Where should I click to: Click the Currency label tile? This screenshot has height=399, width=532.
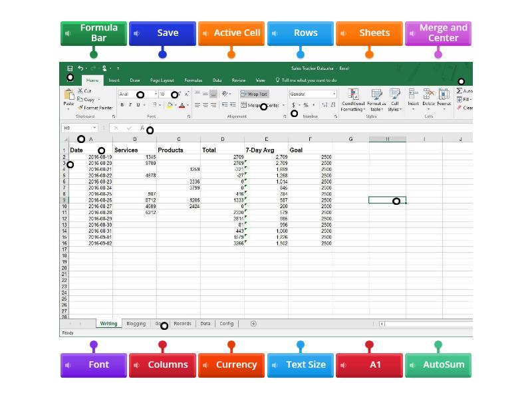click(231, 365)
